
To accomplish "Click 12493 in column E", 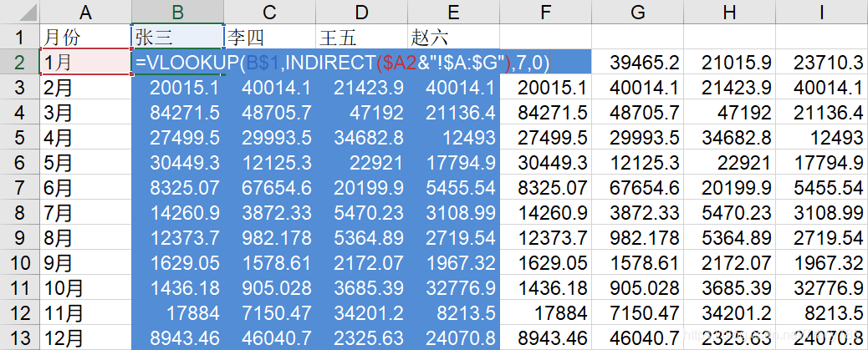I will 453,137.
